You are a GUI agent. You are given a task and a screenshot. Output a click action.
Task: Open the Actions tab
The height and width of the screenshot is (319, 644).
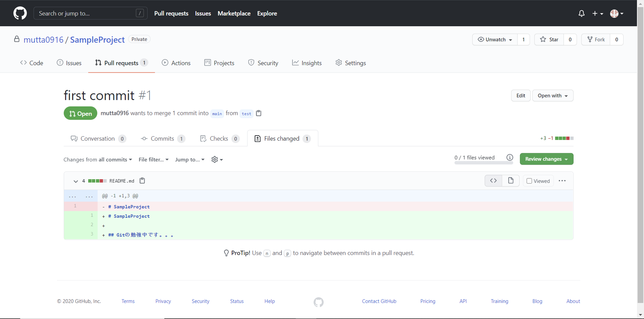coord(176,63)
